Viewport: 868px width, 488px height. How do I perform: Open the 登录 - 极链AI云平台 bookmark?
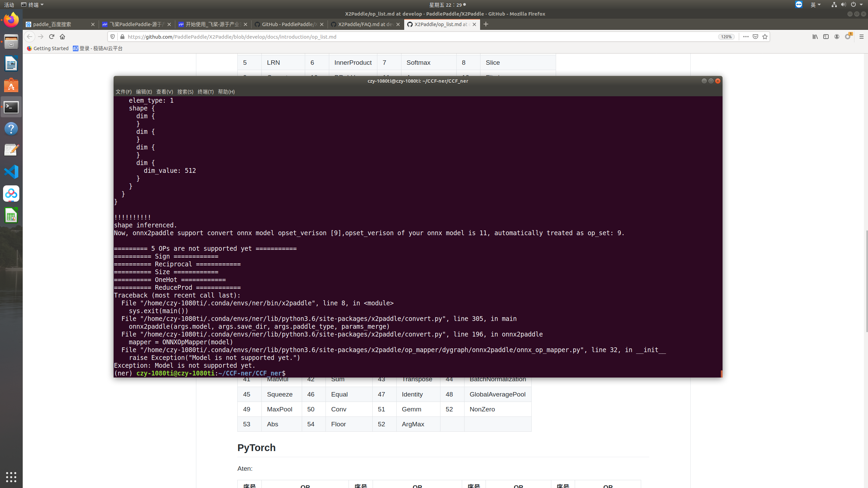[98, 48]
